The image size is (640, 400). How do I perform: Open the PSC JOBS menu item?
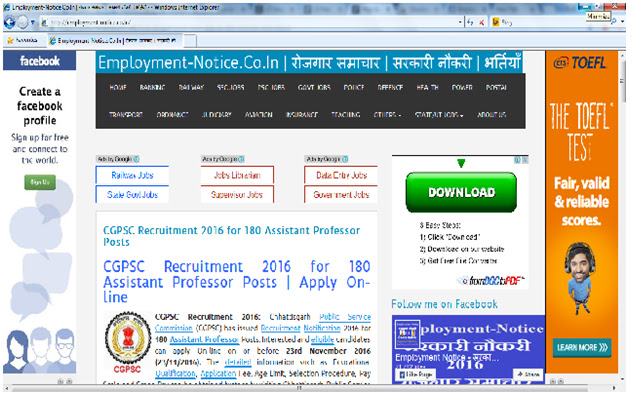(271, 88)
